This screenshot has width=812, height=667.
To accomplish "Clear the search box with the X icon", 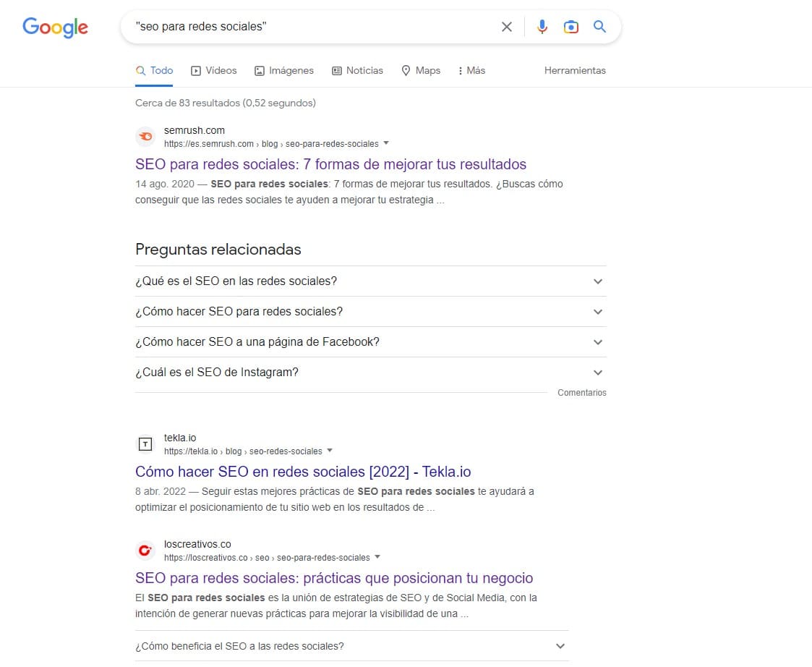I will (x=506, y=26).
